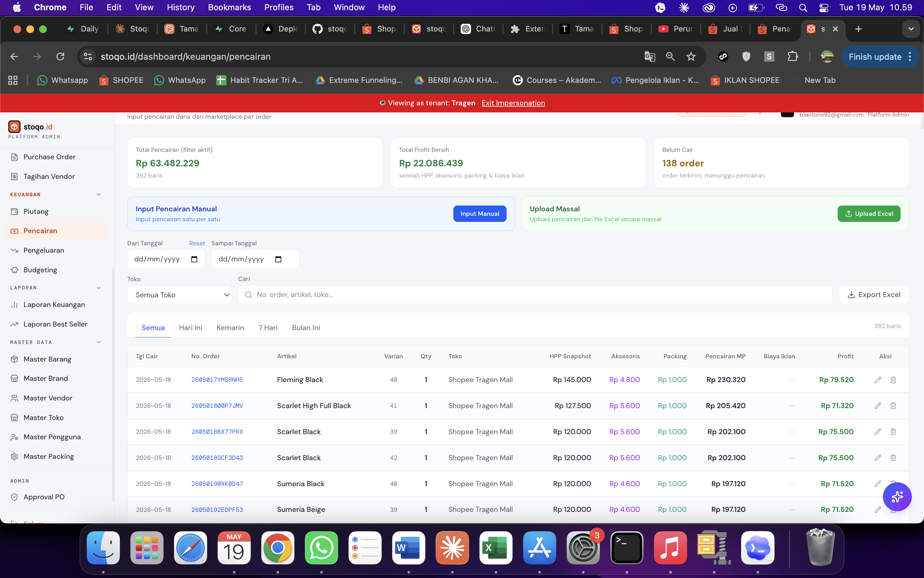Open Chrome zoom magnifier icon

pyautogui.click(x=670, y=57)
